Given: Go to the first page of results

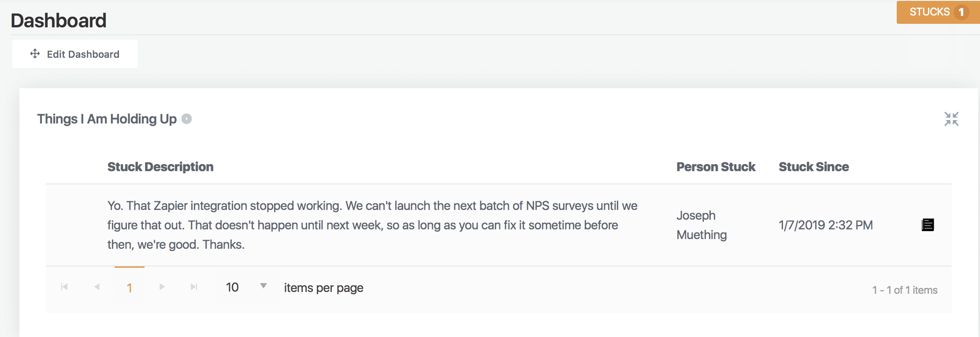Looking at the screenshot, I should 64,287.
